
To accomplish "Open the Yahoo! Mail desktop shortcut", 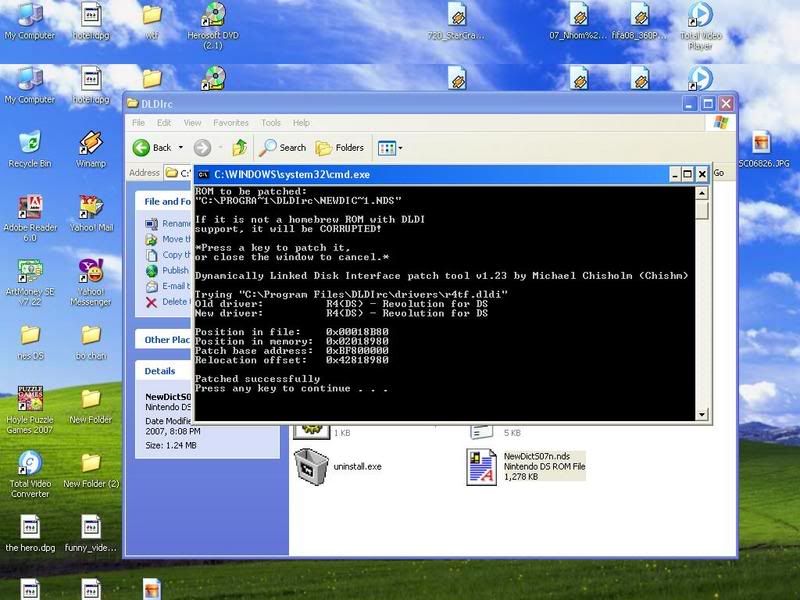I will click(x=91, y=213).
